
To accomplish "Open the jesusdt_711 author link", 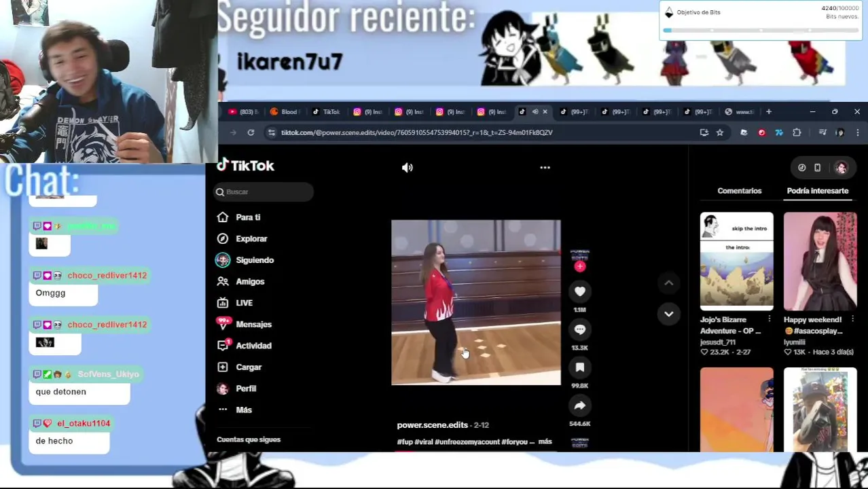I will [x=717, y=342].
